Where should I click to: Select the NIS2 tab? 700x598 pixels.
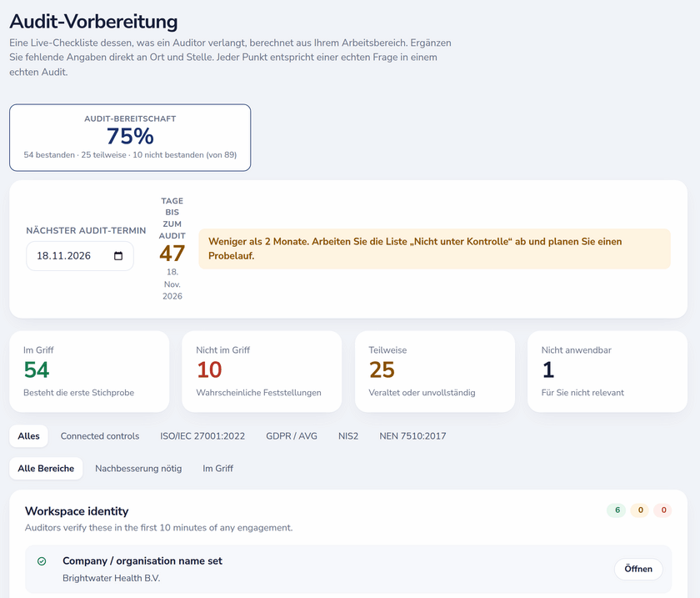point(348,436)
